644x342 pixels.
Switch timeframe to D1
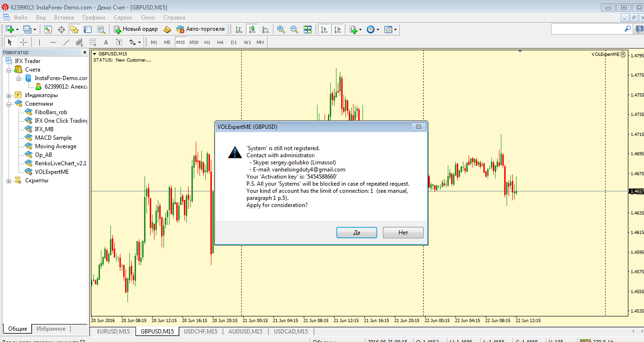(x=234, y=42)
